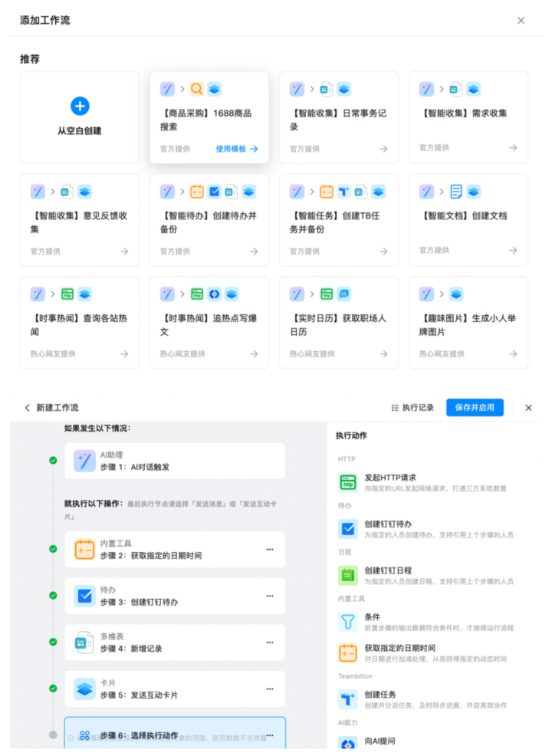Open the 【智能收集】日常事务记录 template arrow

point(383,149)
